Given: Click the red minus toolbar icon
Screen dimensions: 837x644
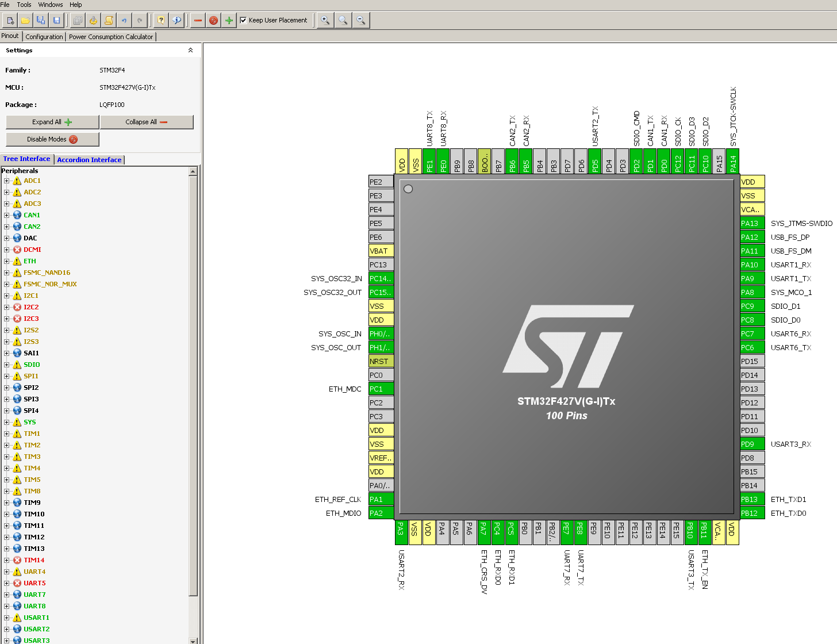Looking at the screenshot, I should 198,20.
